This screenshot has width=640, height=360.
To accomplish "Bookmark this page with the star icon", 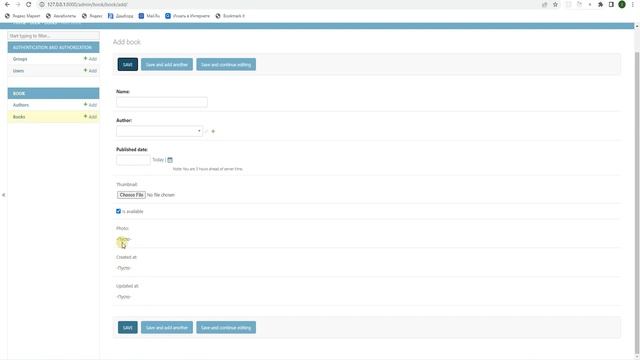I will 556,4.
